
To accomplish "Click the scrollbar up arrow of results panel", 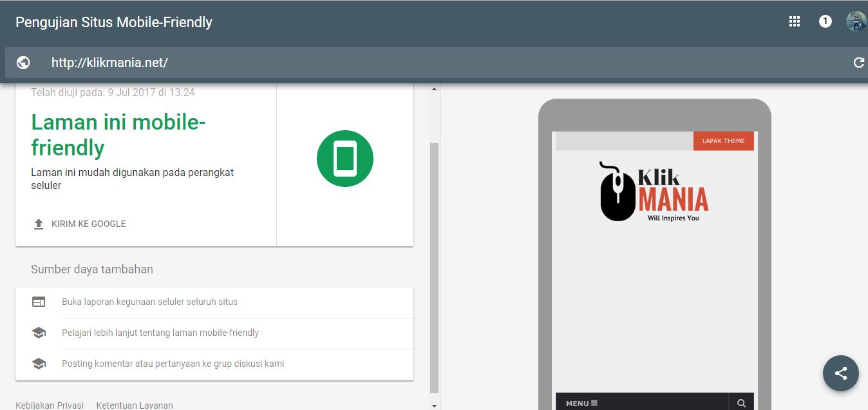I will 434,89.
